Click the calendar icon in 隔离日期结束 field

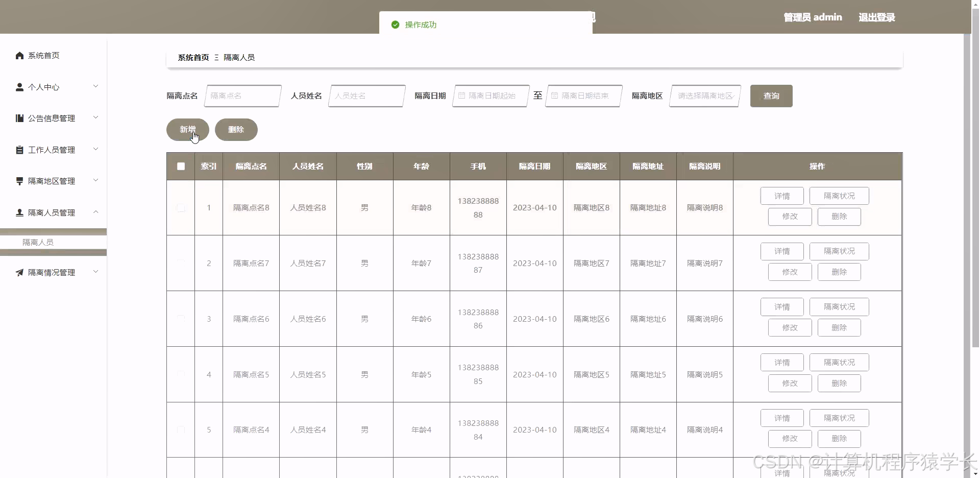tap(554, 95)
